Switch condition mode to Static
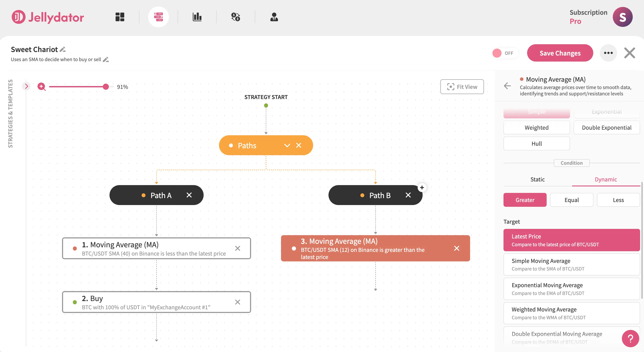The width and height of the screenshot is (644, 352). click(x=538, y=179)
